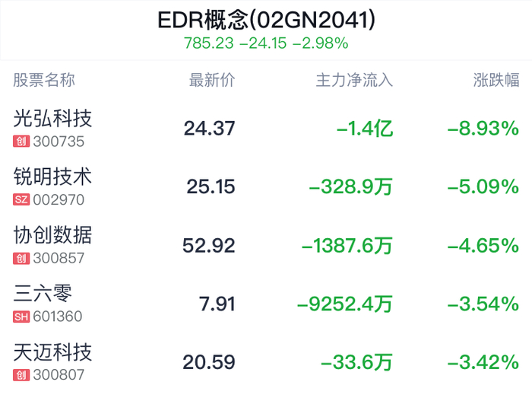532x401 pixels.
Task: Click the EDR概念(02GN2041) title
Action: tap(266, 20)
